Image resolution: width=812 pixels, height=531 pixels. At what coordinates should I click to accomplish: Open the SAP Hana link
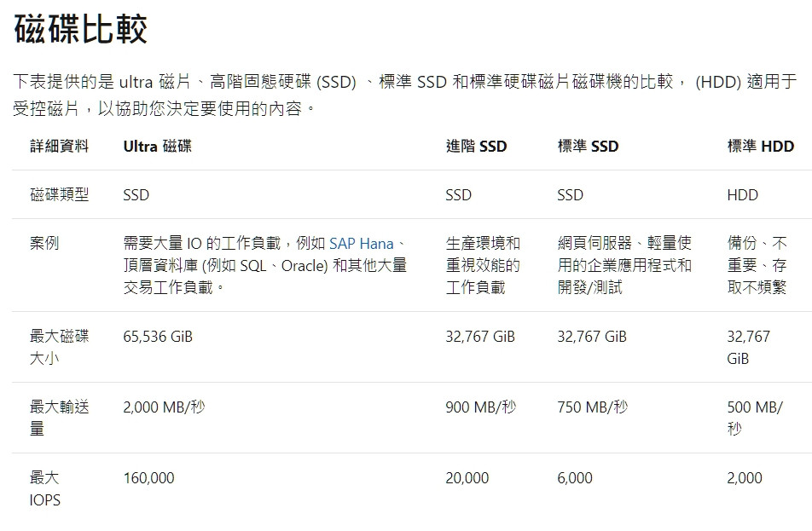pos(361,243)
